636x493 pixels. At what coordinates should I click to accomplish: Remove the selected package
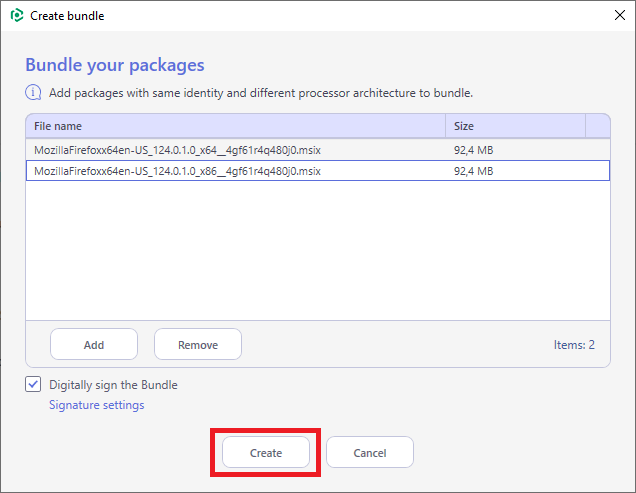coord(198,344)
